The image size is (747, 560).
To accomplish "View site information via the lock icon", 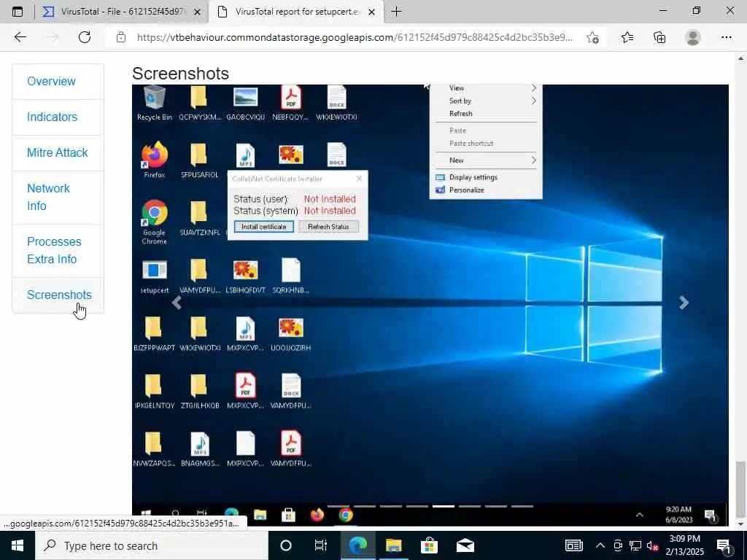I will (x=121, y=37).
